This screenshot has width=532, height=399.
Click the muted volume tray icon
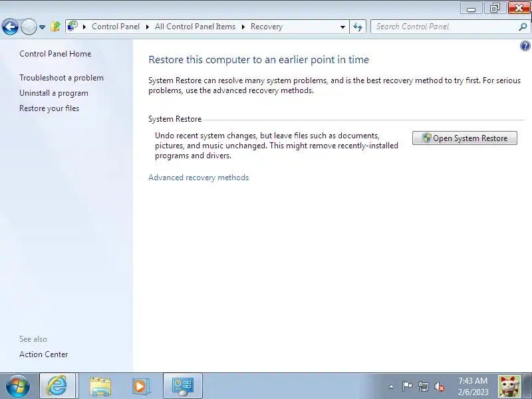[x=440, y=386]
